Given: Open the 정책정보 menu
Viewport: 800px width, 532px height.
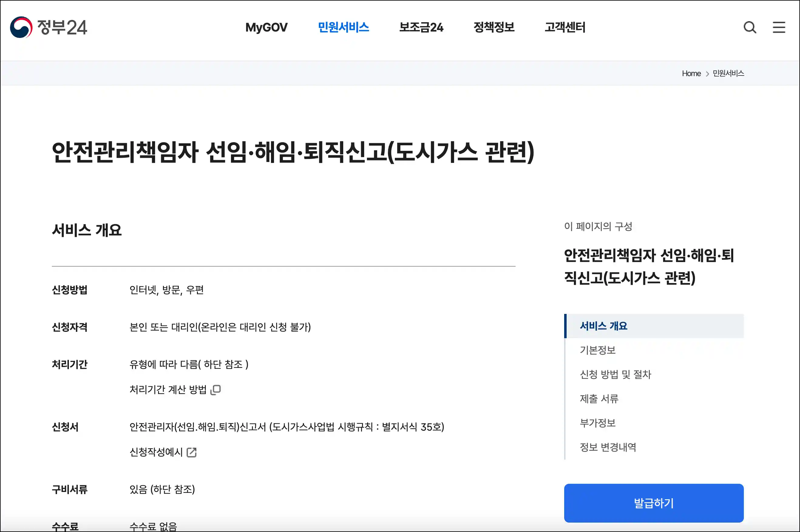Looking at the screenshot, I should (x=494, y=27).
